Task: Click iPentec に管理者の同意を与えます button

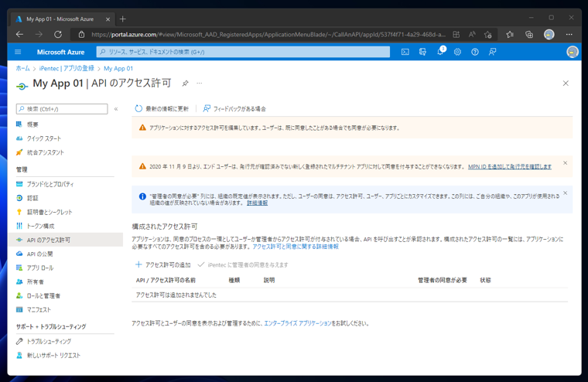Action: coord(243,264)
